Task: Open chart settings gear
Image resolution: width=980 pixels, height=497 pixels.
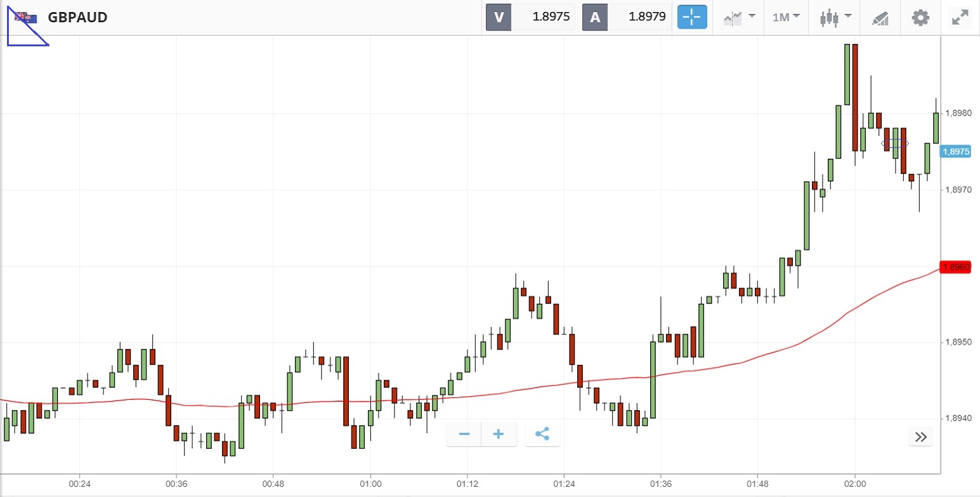Action: (x=920, y=17)
